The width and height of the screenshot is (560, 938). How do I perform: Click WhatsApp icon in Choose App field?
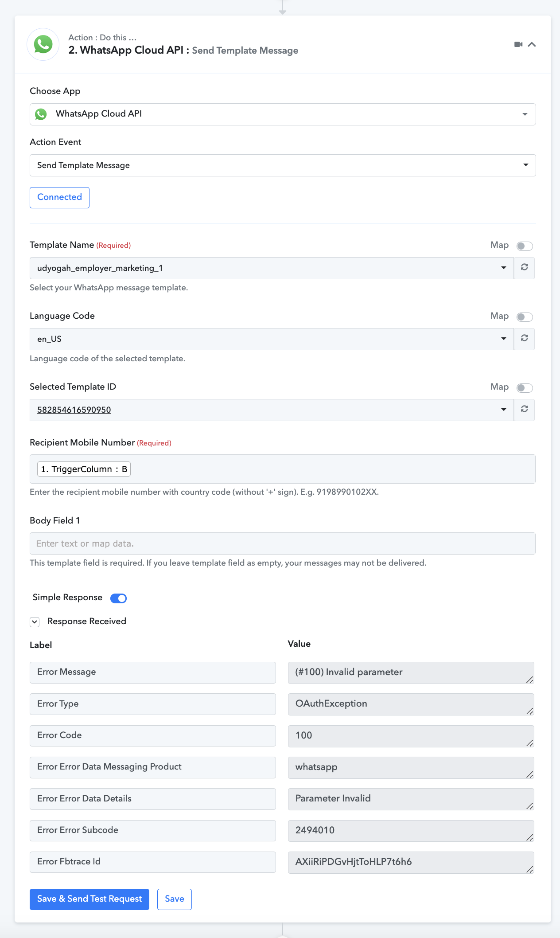coord(41,114)
